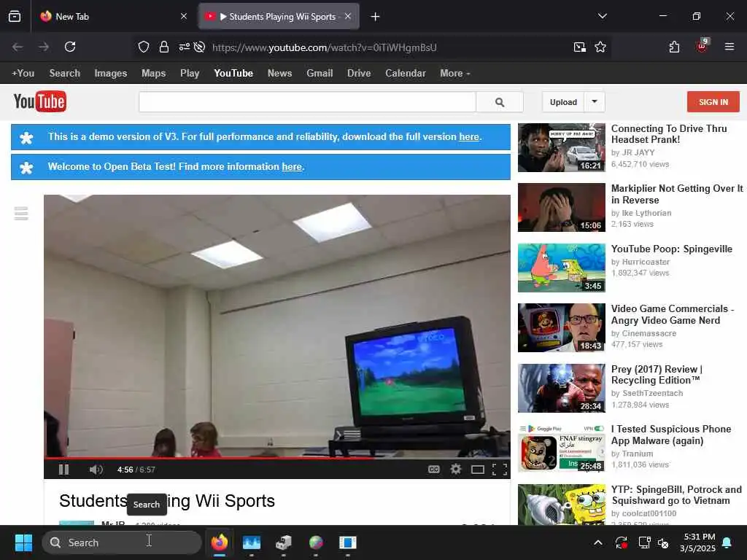
Task: Open 'Markiplier Not Getting Over It in Reverse' title
Action: point(676,194)
